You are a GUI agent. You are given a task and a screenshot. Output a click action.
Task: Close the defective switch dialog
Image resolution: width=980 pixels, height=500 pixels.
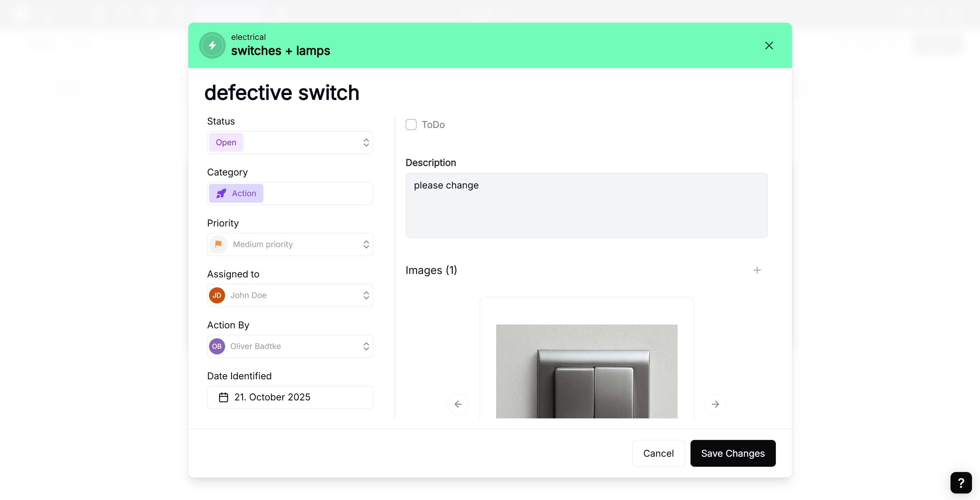(769, 46)
